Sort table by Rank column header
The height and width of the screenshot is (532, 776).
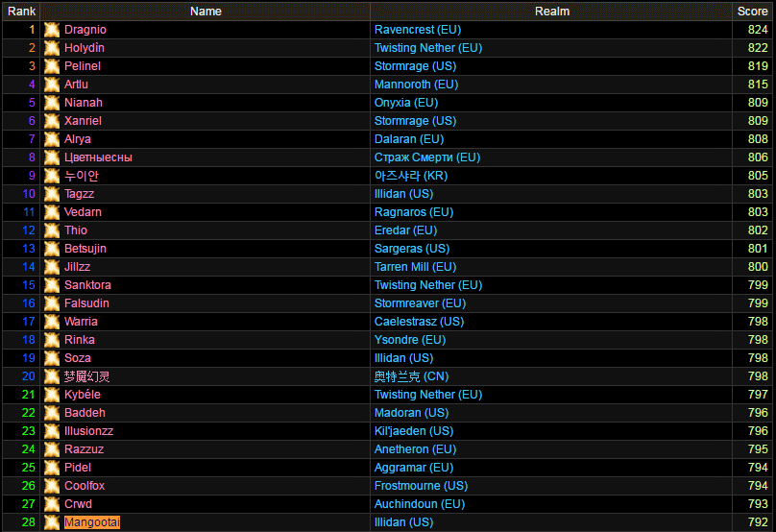point(21,12)
